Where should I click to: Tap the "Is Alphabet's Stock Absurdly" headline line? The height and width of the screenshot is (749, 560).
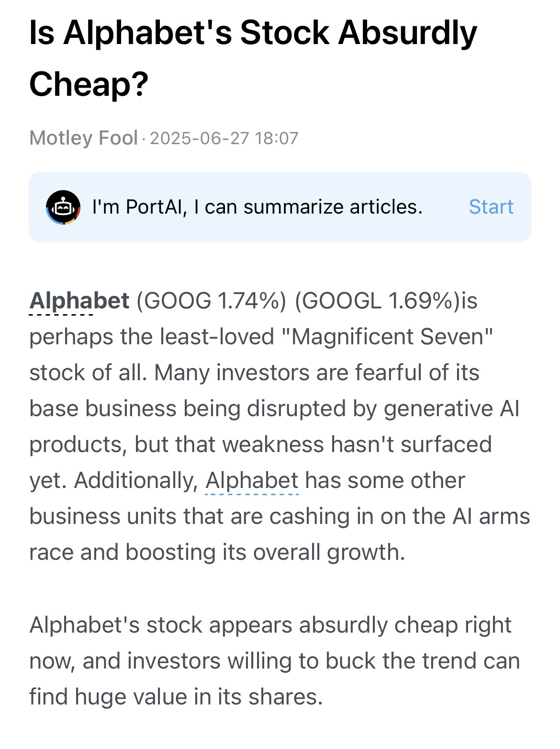point(253,34)
